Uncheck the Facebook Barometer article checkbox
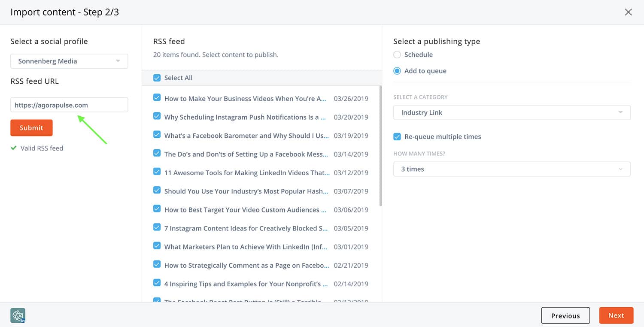Image resolution: width=644 pixels, height=327 pixels. click(x=157, y=135)
